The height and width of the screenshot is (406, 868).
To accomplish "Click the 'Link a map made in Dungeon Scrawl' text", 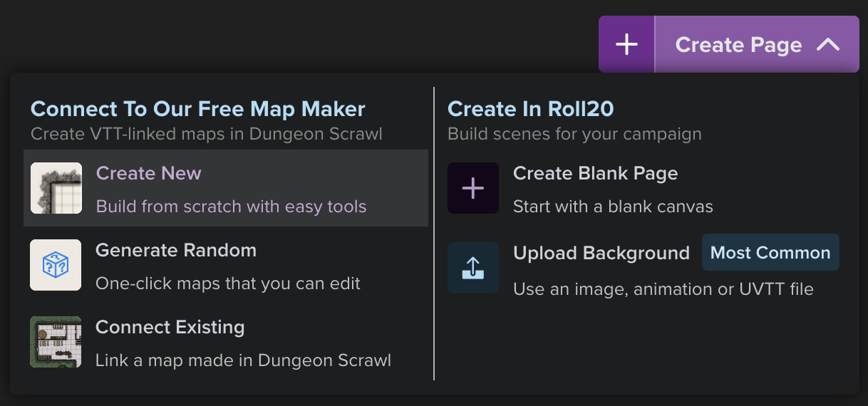I will pos(243,360).
